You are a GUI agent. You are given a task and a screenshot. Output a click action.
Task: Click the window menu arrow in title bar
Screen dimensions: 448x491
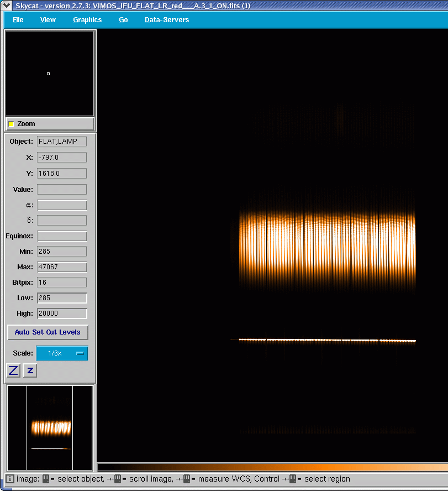click(6, 6)
